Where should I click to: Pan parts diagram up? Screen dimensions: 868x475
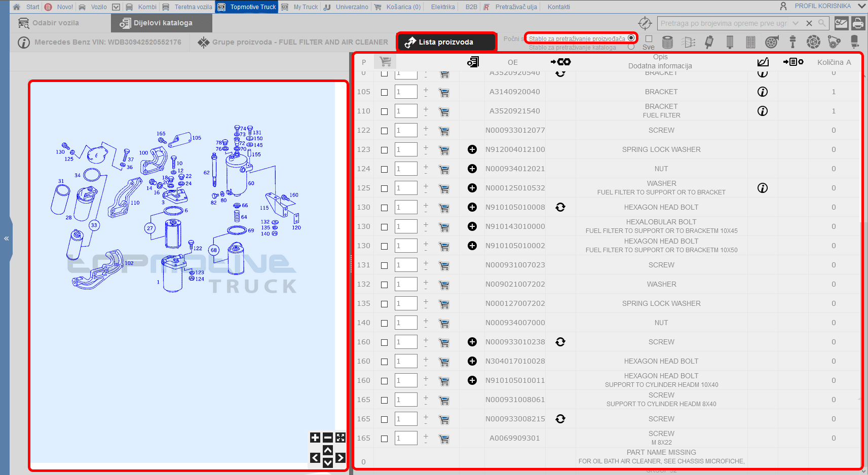(x=328, y=450)
